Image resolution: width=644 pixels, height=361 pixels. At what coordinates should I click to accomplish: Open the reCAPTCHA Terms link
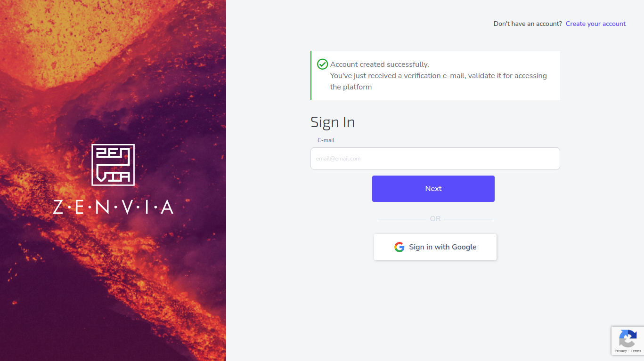636,351
